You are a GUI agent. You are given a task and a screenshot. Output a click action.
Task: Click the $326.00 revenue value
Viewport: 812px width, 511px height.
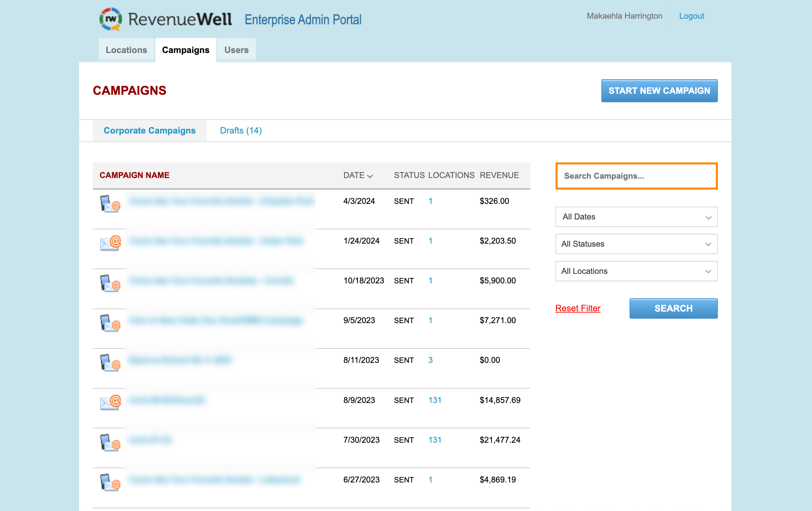(494, 201)
